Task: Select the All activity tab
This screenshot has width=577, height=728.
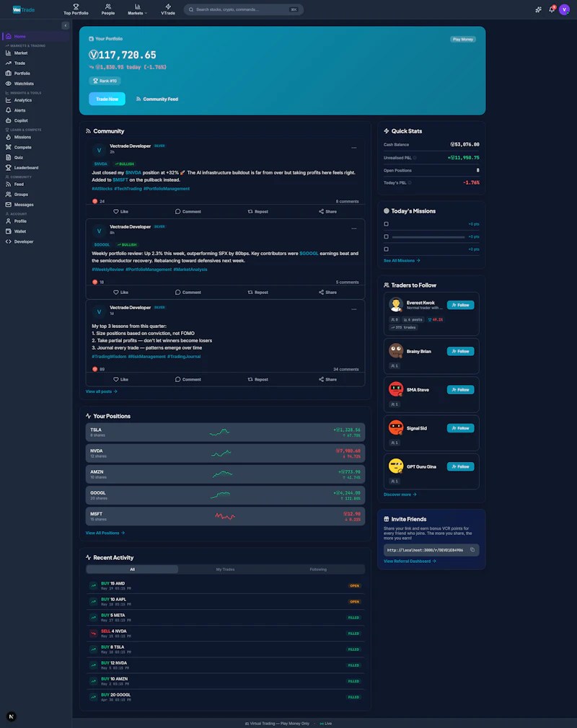Action: [133, 569]
